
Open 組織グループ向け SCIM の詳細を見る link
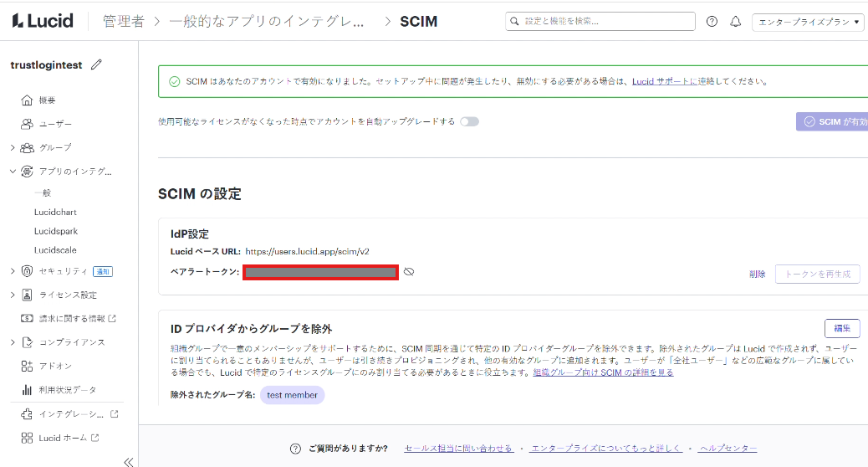[604, 372]
